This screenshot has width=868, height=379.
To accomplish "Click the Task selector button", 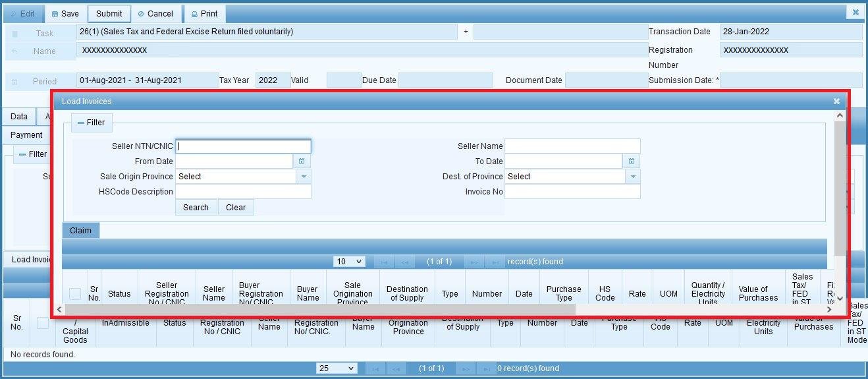I will click(x=40, y=33).
